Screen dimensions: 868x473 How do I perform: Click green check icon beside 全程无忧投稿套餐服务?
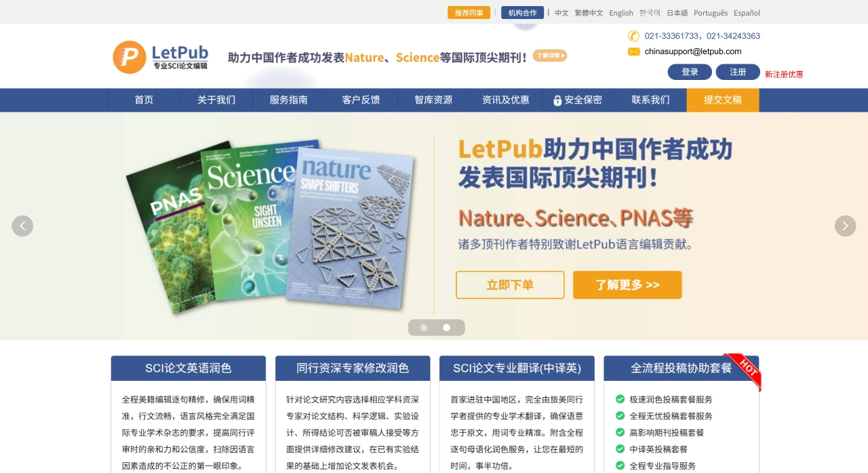(x=620, y=415)
